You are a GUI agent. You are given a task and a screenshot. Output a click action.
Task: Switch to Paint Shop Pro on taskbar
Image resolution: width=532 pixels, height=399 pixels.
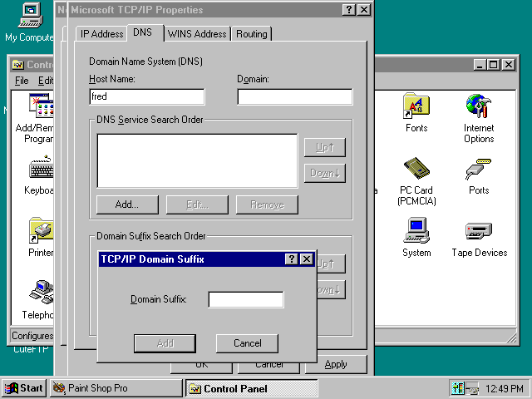(116, 388)
